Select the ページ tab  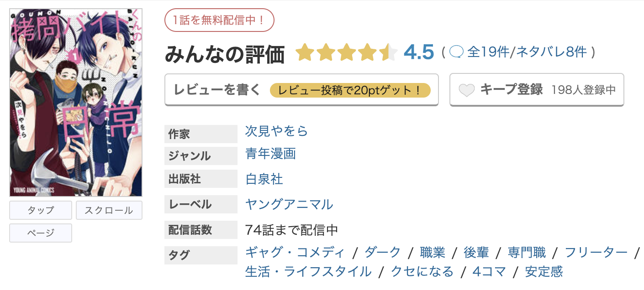click(x=40, y=233)
